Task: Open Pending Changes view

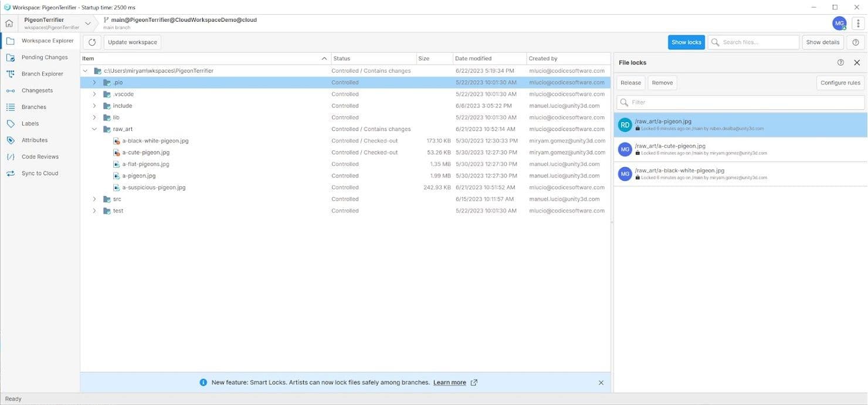Action: [45, 58]
